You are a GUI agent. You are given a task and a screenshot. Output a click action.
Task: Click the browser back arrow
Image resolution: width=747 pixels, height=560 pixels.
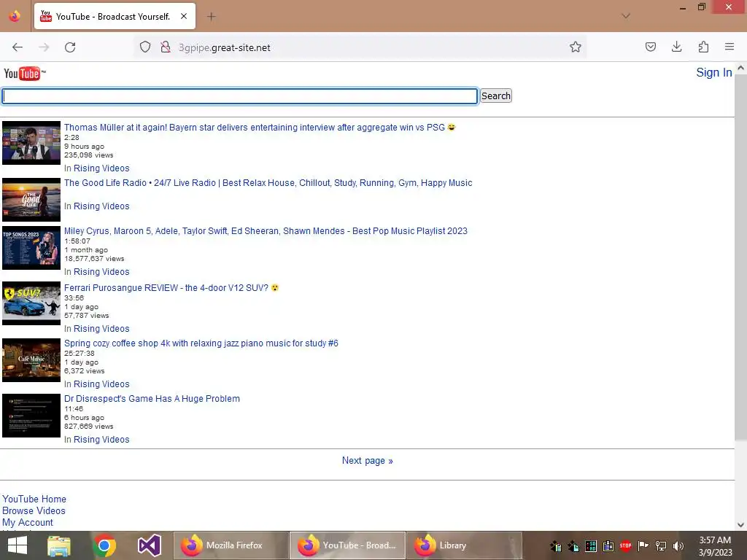coord(18,47)
